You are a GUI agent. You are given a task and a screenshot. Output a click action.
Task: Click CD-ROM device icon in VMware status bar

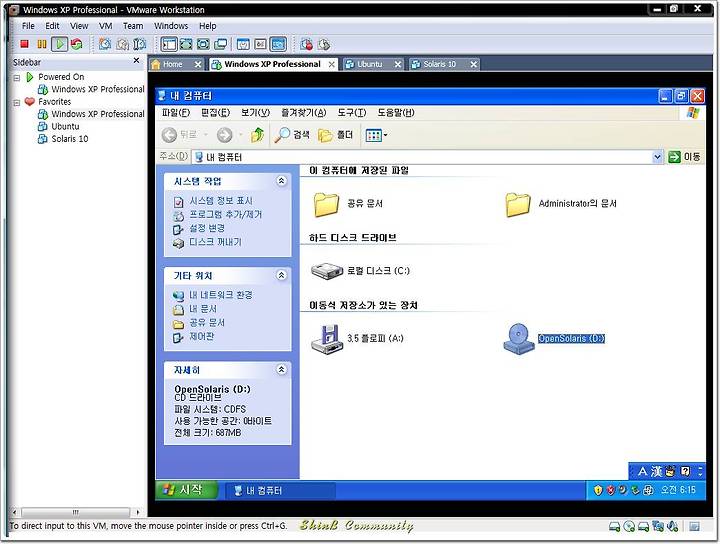(629, 527)
